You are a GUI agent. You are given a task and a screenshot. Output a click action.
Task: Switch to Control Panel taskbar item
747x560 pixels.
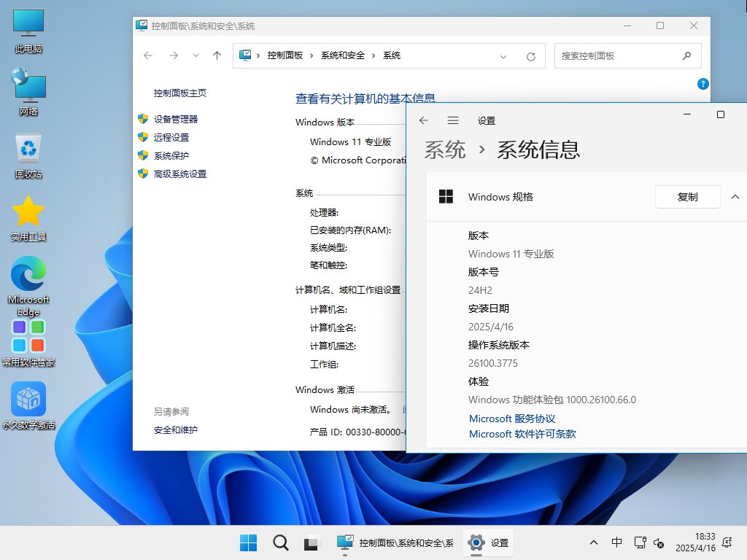[x=395, y=542]
